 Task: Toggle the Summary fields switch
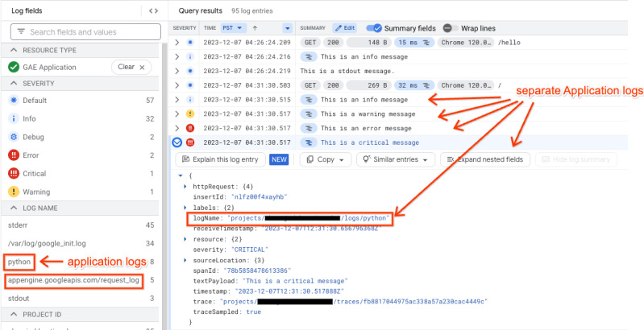374,28
